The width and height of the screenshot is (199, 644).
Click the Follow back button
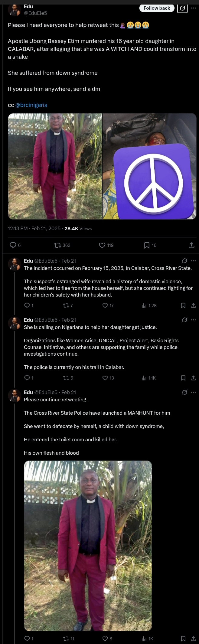coord(157,8)
